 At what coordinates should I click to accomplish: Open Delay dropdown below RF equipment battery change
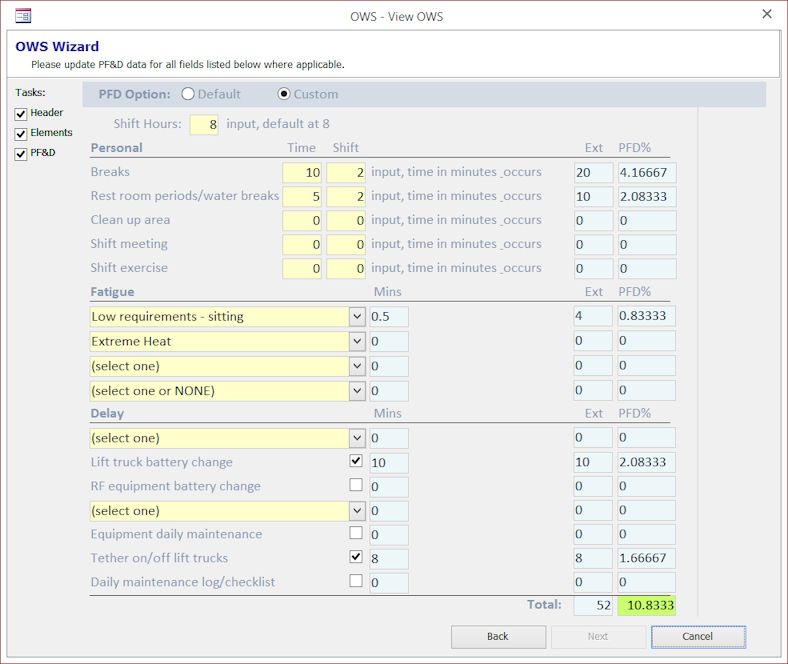[357, 511]
